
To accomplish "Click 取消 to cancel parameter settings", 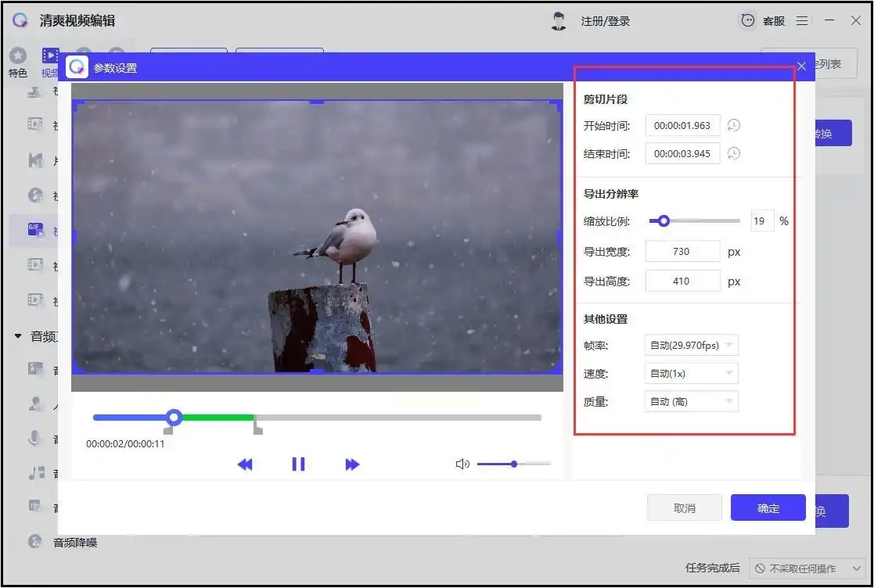I will (685, 507).
